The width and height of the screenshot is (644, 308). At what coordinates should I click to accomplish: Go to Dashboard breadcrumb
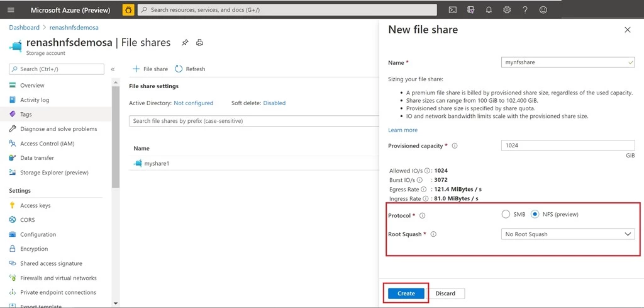coord(25,28)
